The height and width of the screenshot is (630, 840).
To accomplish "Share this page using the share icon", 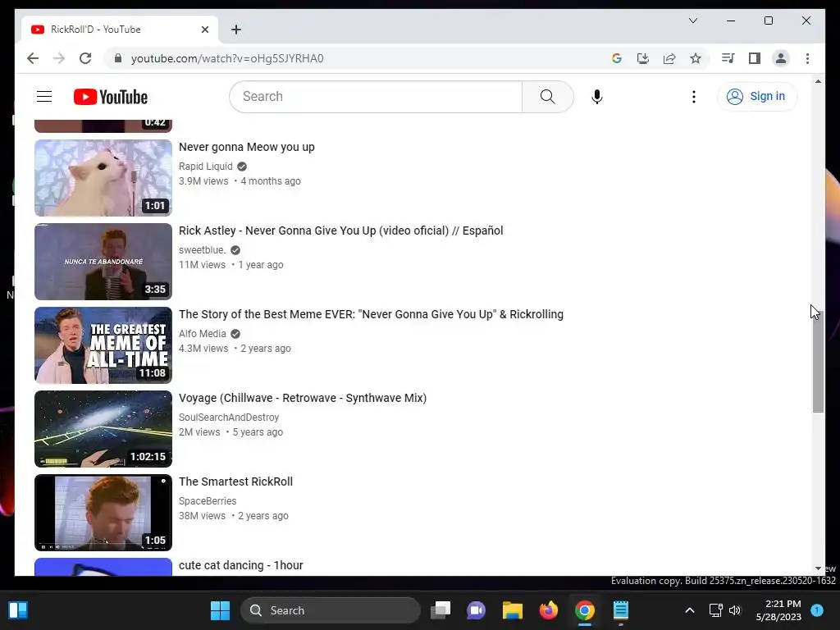I will (x=669, y=58).
